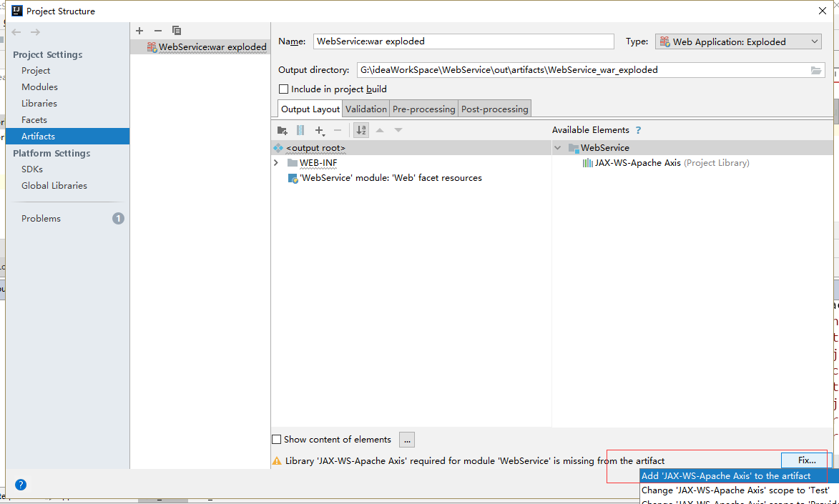Switch to Output Layout tab

(x=310, y=109)
